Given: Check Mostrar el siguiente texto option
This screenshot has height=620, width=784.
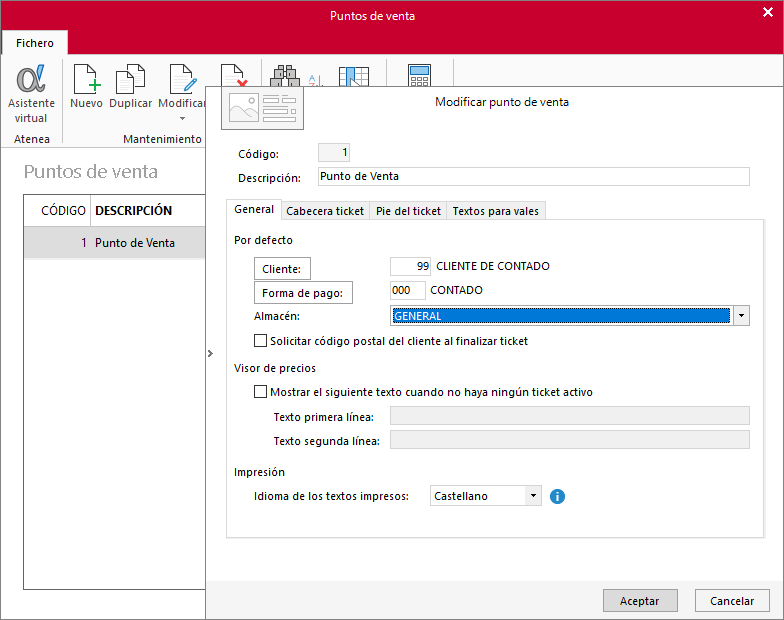Looking at the screenshot, I should point(260,392).
